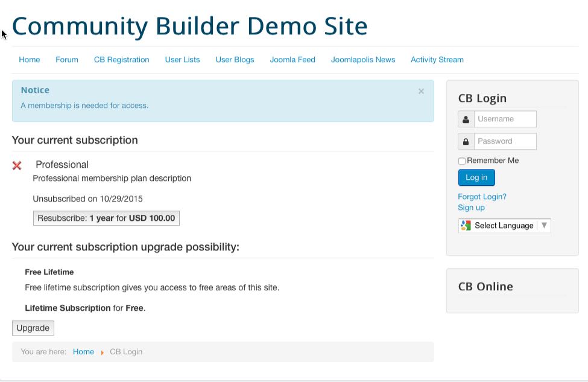Image resolution: width=588 pixels, height=382 pixels.
Task: Click the Upgrade button
Action: coord(33,328)
